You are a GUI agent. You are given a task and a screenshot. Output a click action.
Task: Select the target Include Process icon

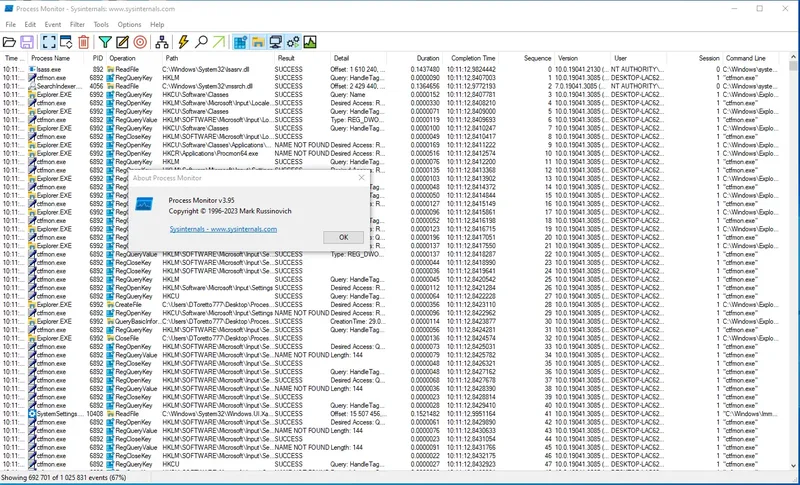pos(140,42)
